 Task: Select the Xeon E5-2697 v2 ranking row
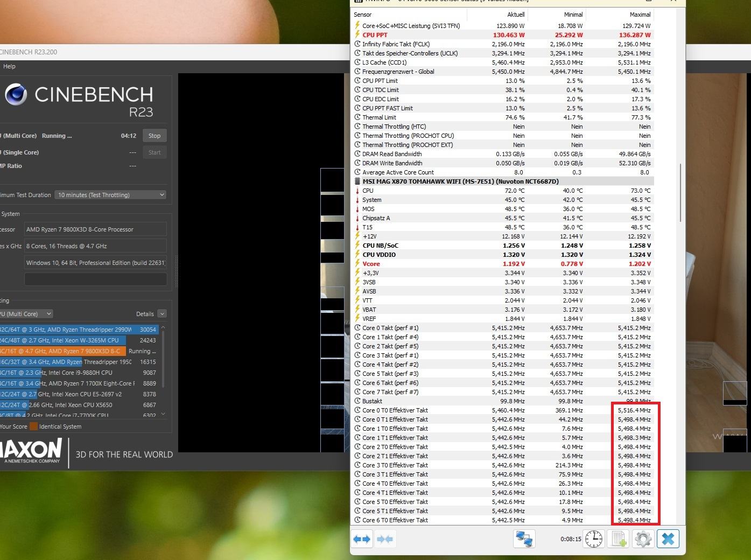[x=79, y=394]
